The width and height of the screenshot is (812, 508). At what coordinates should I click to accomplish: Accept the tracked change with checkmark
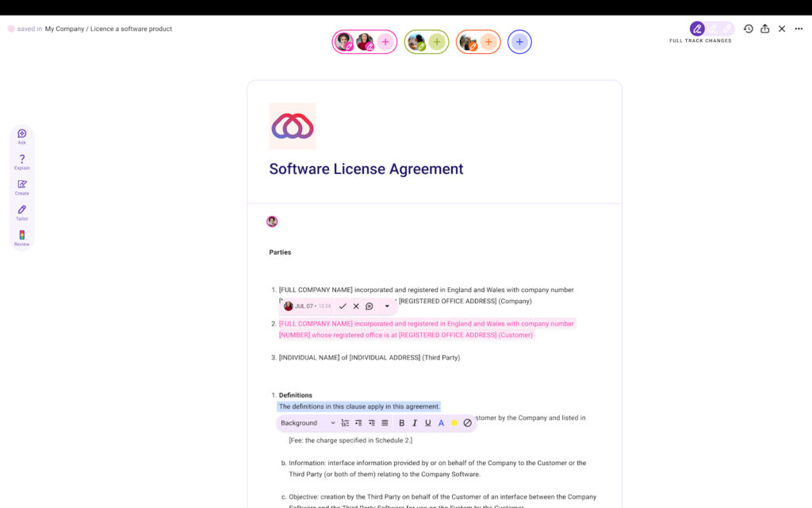tap(343, 306)
